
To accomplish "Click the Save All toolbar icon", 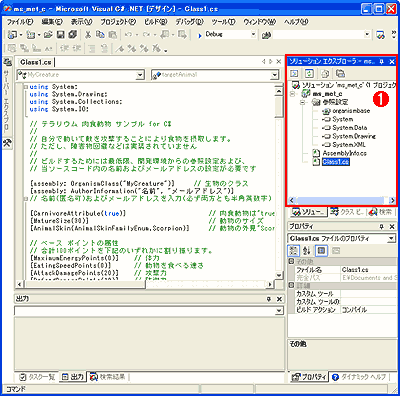I will point(72,35).
